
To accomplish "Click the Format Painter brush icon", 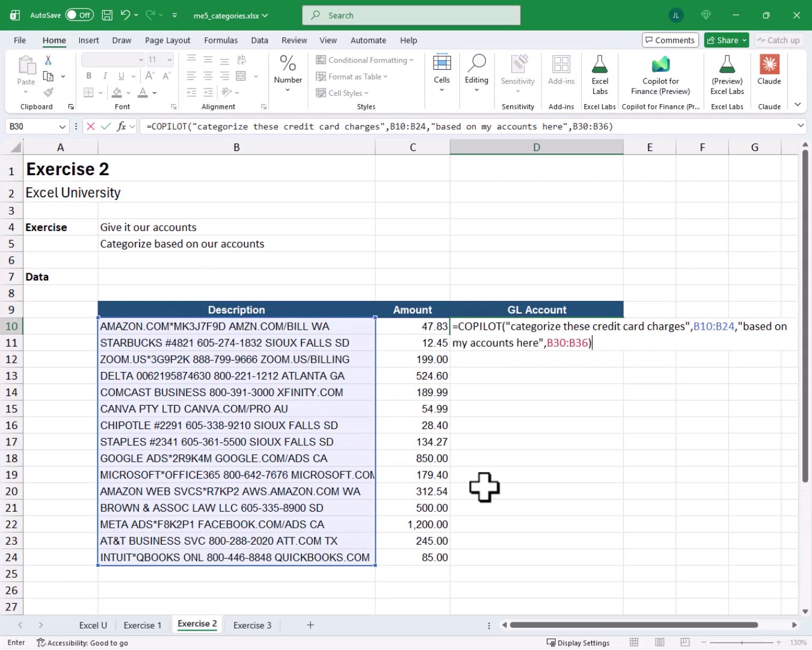I will tap(49, 92).
